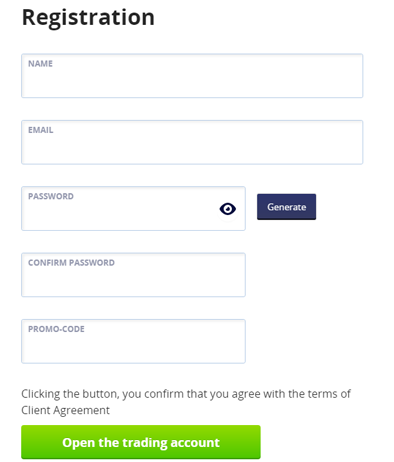
Task: Click the 'Clicking the button, you confirm' notice
Action: coord(186,402)
